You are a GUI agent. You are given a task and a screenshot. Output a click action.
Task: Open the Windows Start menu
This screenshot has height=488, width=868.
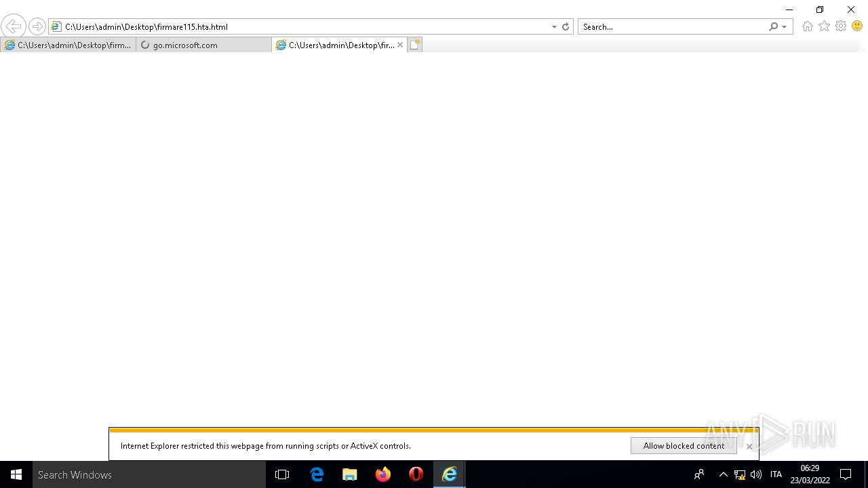[16, 474]
